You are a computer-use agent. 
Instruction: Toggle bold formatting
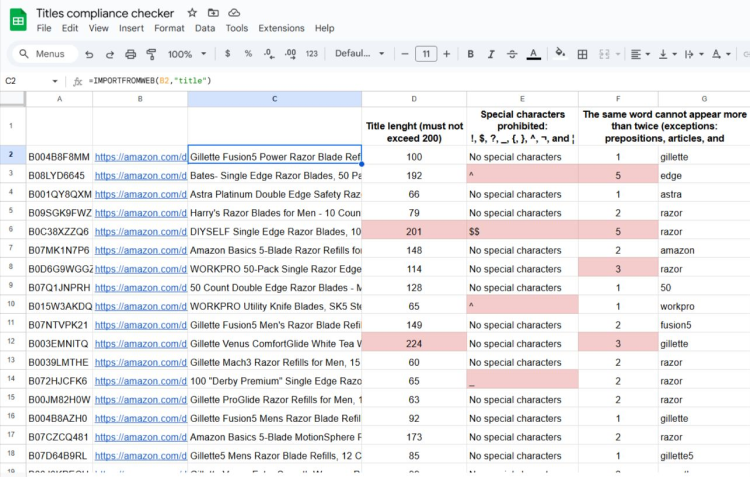tap(470, 54)
